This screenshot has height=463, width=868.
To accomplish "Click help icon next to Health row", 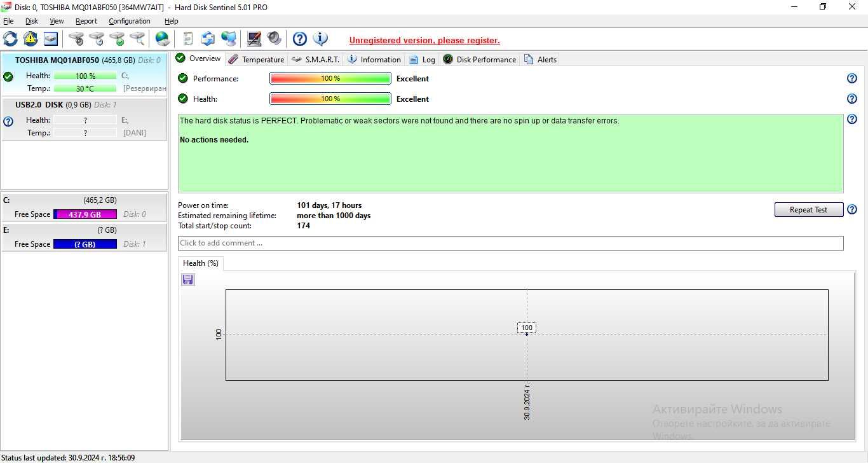I will pos(852,99).
